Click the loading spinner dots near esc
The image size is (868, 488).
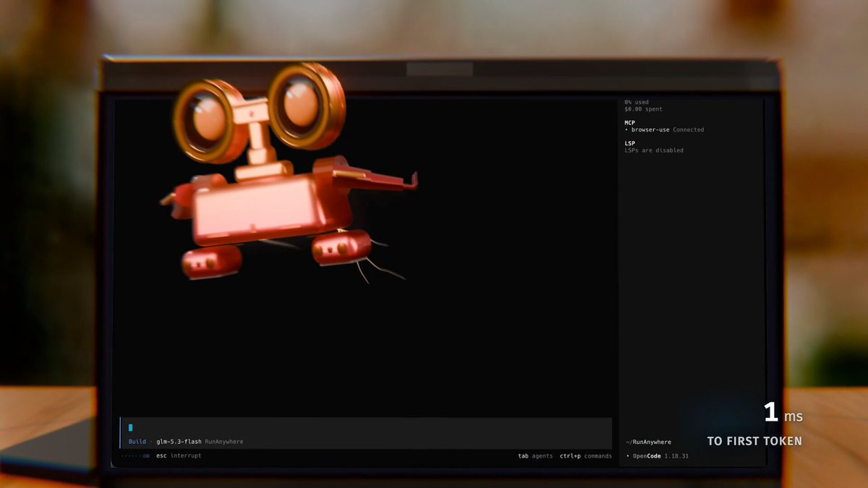(x=135, y=456)
